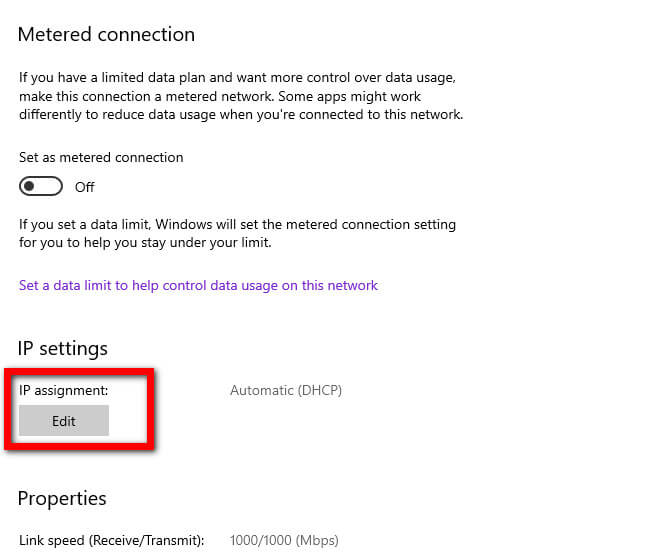Click the "Set as metered connection" label
This screenshot has width=663, height=557.
tap(101, 157)
